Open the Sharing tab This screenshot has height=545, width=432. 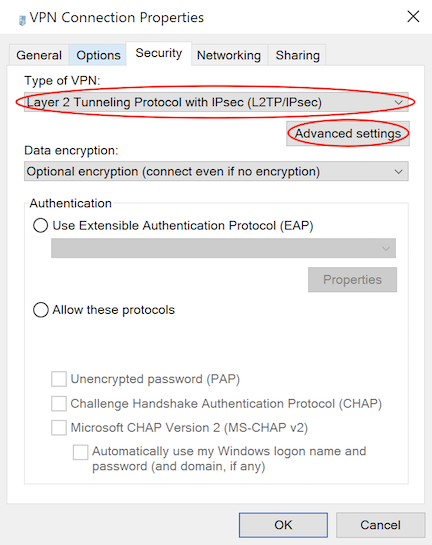tap(297, 55)
